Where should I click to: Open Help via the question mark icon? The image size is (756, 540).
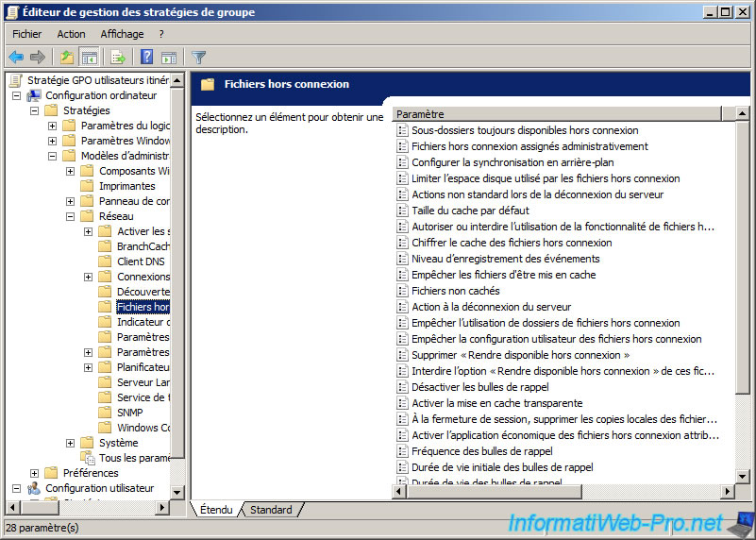146,58
